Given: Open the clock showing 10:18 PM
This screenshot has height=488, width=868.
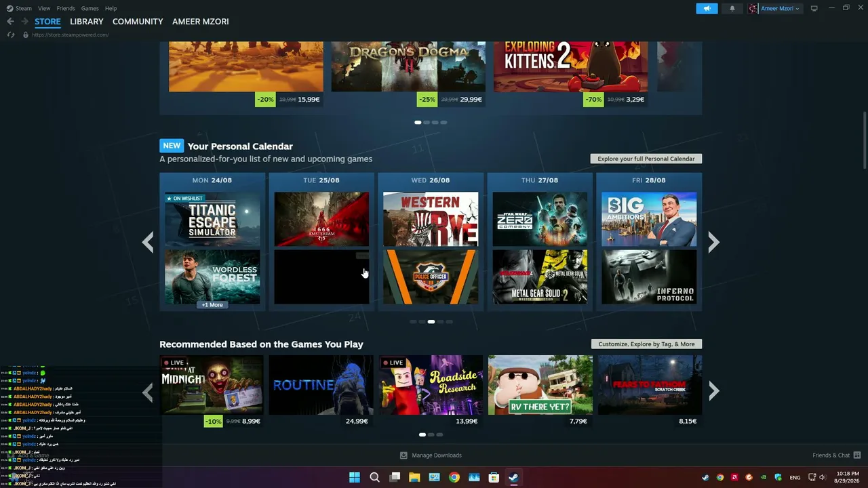Looking at the screenshot, I should coord(848,477).
